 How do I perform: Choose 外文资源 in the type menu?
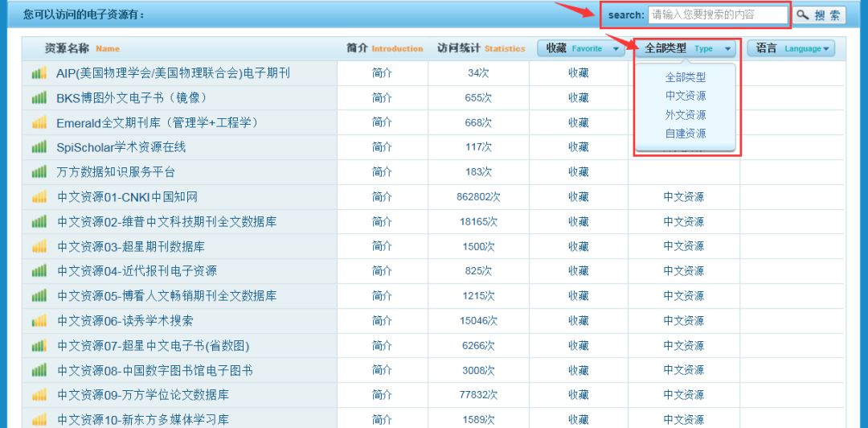click(686, 115)
